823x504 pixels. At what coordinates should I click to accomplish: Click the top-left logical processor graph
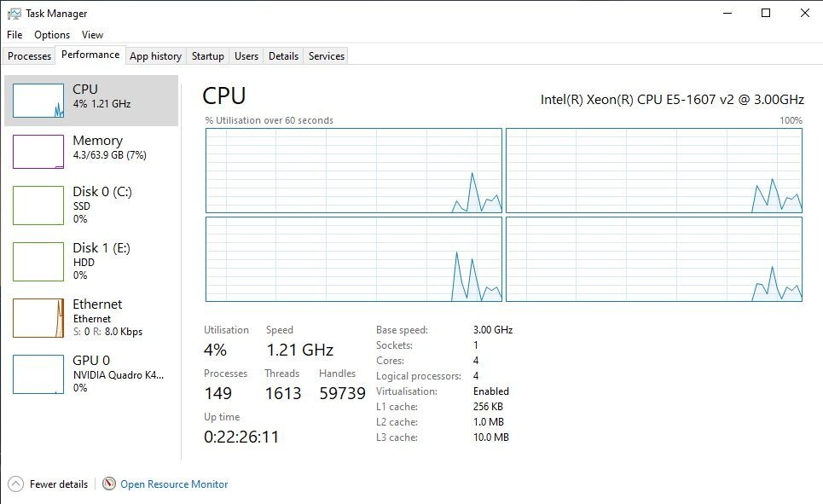tap(354, 171)
